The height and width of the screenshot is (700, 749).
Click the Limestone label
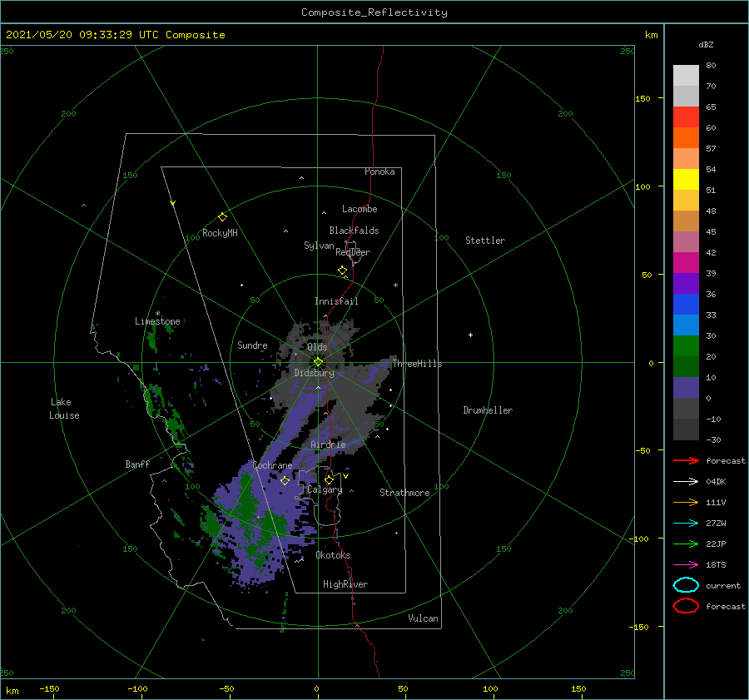click(x=157, y=321)
